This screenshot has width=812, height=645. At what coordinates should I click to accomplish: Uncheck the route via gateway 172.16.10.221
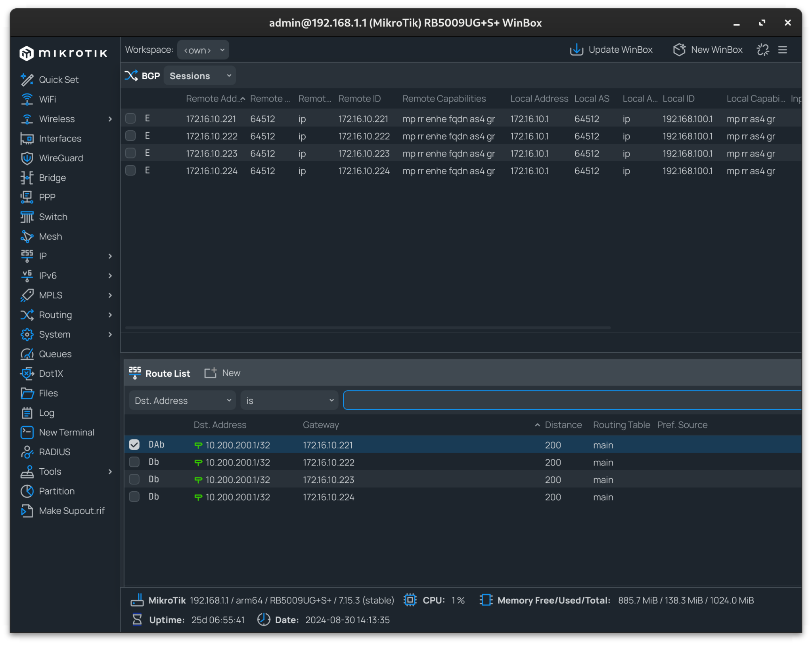[134, 445]
